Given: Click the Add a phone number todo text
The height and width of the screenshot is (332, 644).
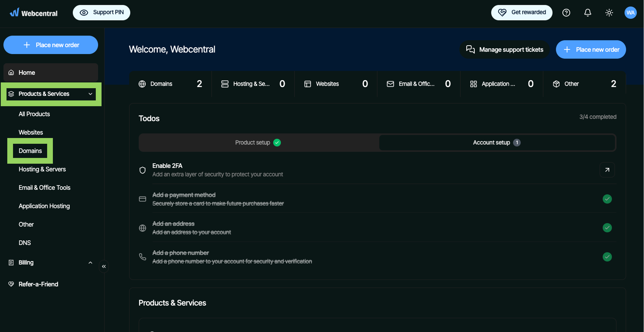Looking at the screenshot, I should 181,253.
